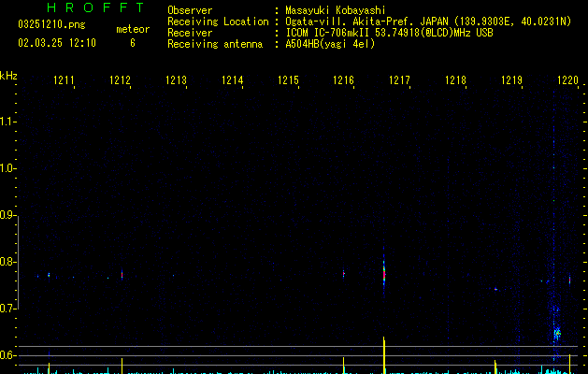
Task: Click the kHz axis unit label
Action: point(8,76)
